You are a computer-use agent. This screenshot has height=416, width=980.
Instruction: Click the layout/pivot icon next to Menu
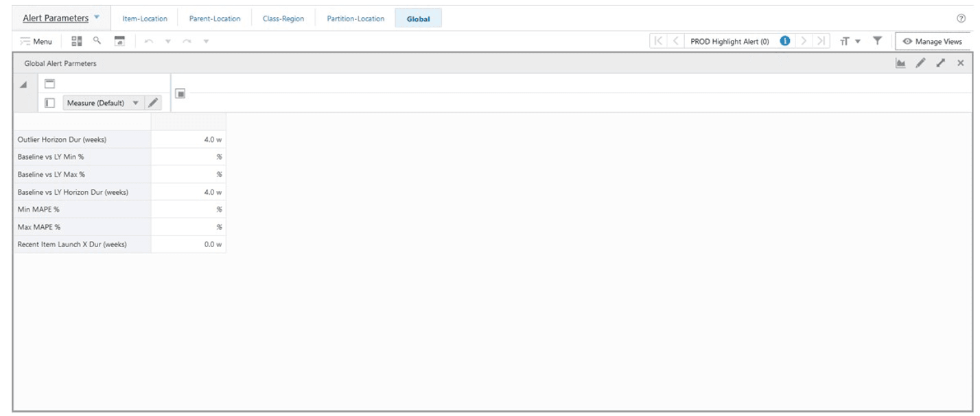[78, 41]
